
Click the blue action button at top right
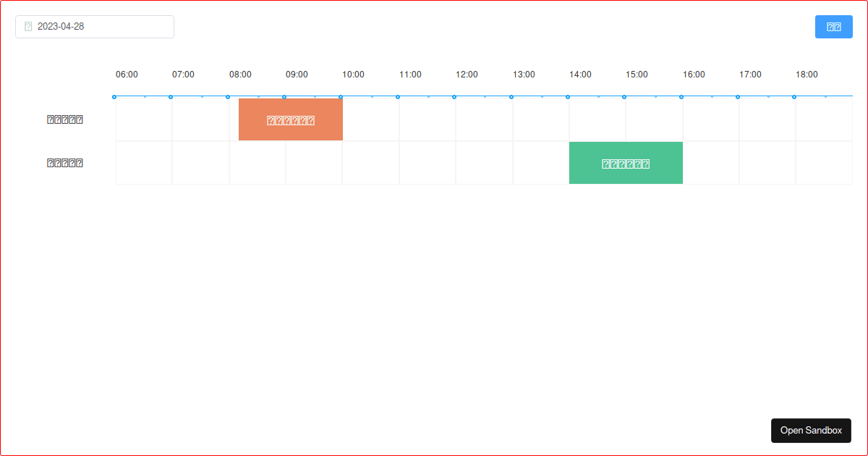(833, 27)
